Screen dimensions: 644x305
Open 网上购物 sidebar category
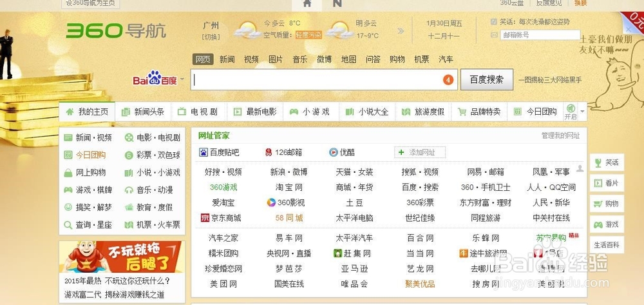pyautogui.click(x=85, y=172)
